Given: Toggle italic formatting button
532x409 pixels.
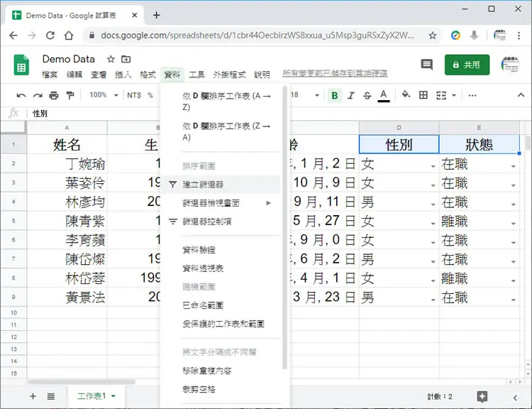Looking at the screenshot, I should pos(351,95).
